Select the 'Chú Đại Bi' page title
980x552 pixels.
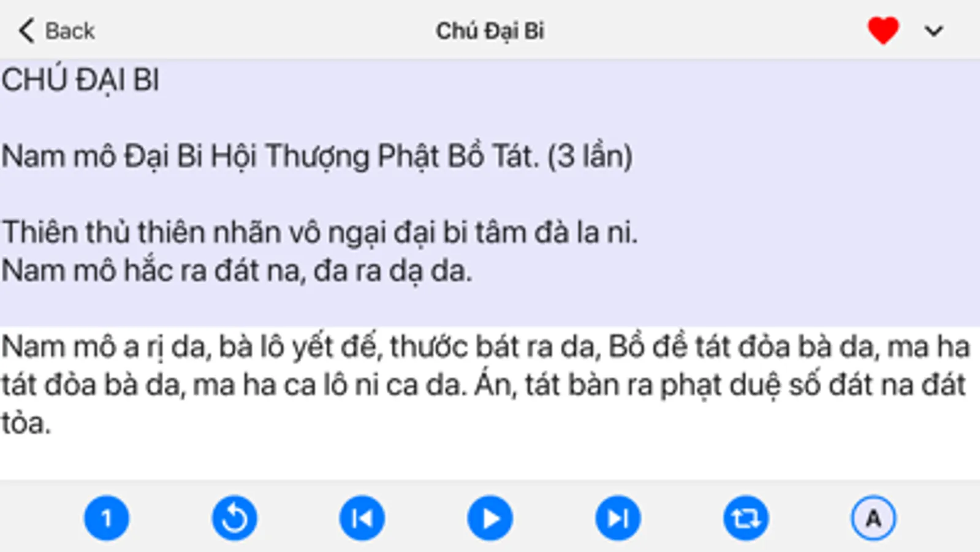tap(490, 31)
